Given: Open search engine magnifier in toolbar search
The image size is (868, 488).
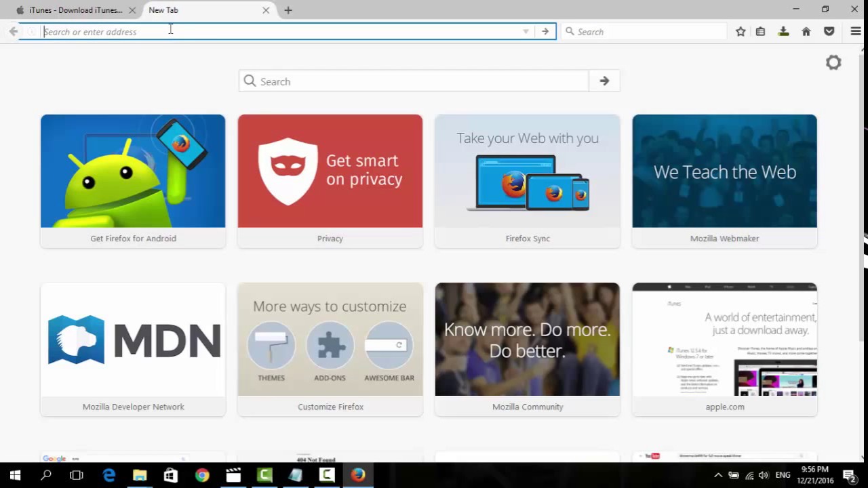Looking at the screenshot, I should pyautogui.click(x=570, y=31).
